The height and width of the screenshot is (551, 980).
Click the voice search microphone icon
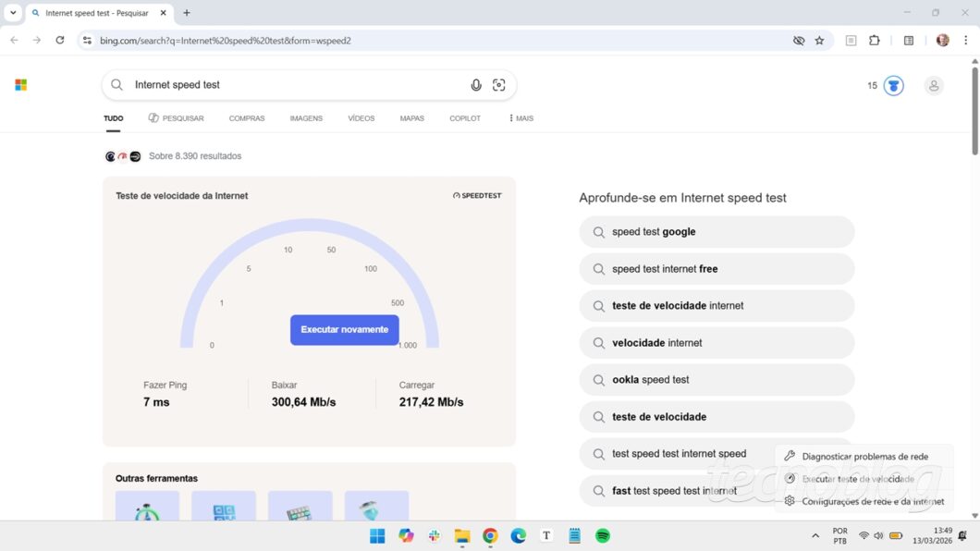point(476,84)
